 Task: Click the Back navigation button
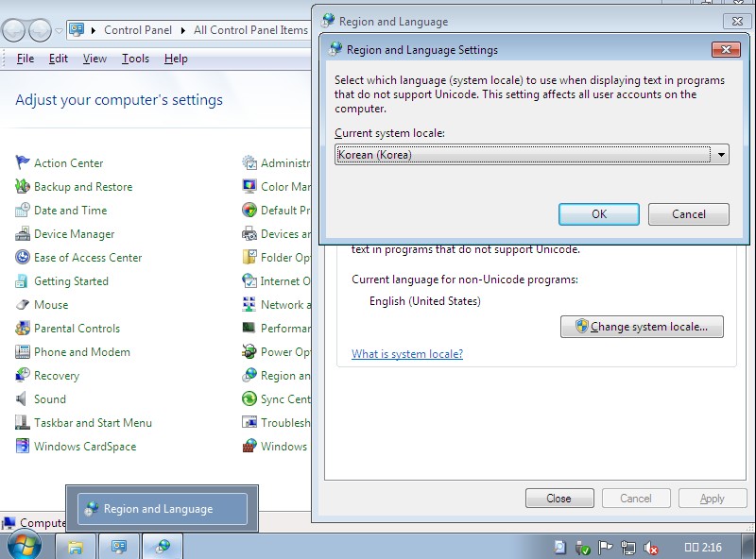[x=13, y=30]
